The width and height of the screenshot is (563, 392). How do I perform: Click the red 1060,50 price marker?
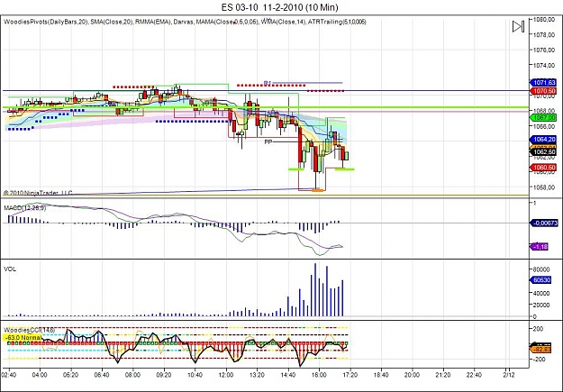point(543,168)
